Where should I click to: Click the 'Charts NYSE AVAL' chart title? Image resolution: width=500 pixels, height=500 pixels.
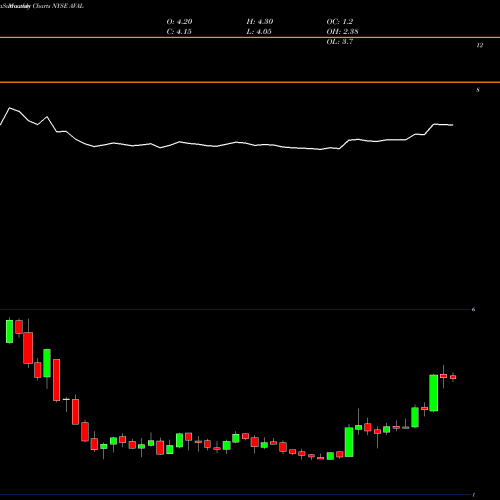[x=58, y=6]
